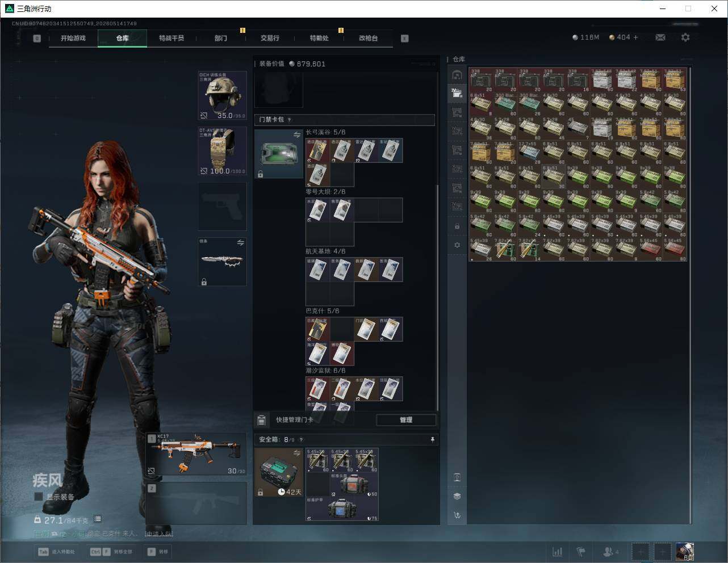Click the 申请入队 link in chat
This screenshot has height=563, width=728.
(x=159, y=533)
